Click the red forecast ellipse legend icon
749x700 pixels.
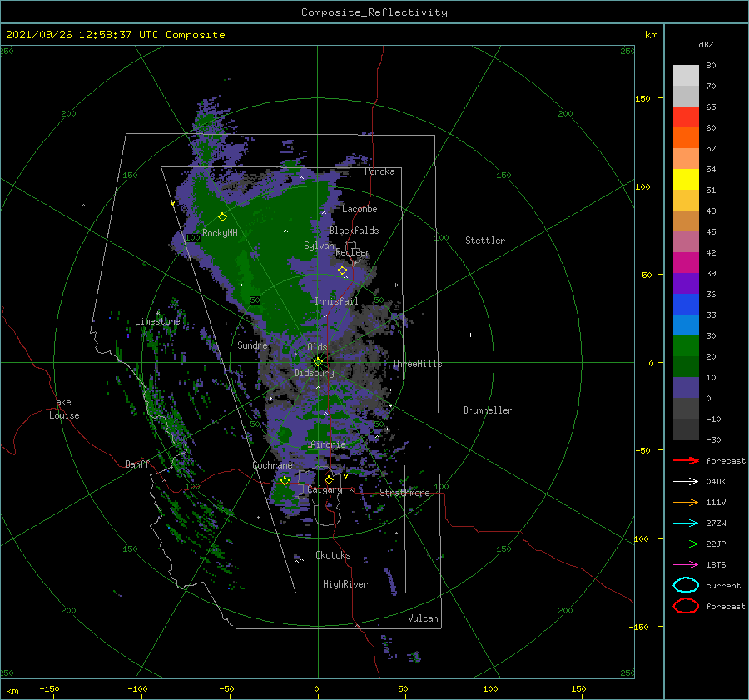tap(686, 606)
